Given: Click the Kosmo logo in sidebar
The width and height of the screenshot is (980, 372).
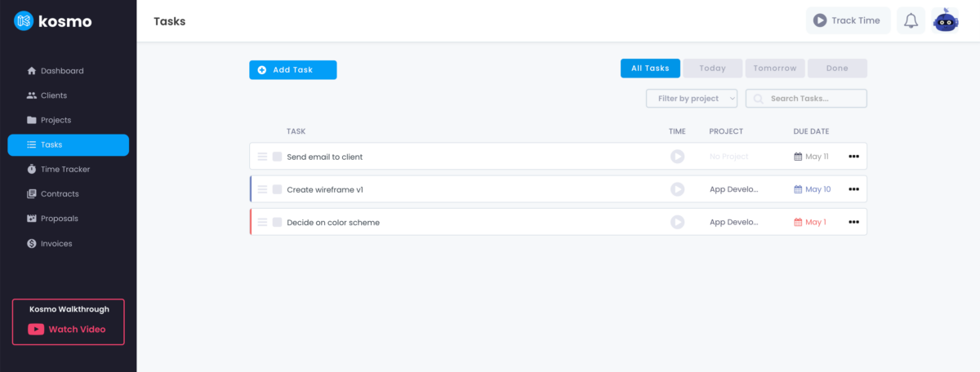Looking at the screenshot, I should click(x=53, y=21).
